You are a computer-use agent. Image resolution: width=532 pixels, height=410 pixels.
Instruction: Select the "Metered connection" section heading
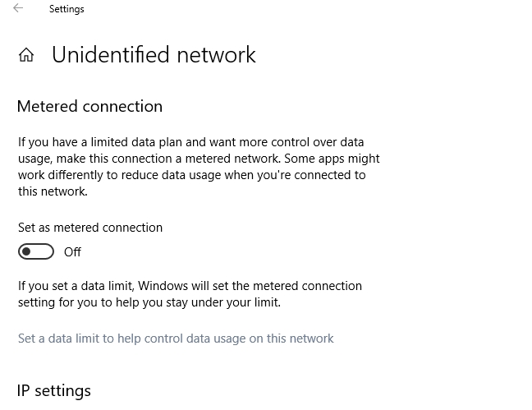point(89,106)
